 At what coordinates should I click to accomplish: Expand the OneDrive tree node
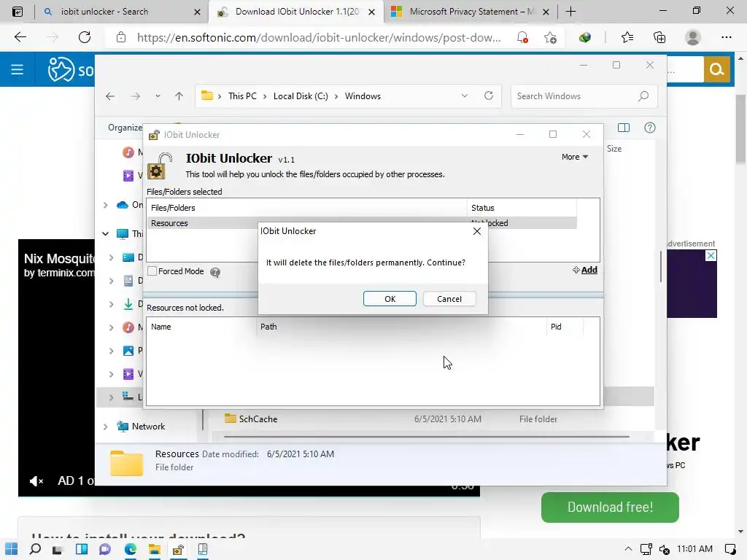(x=105, y=205)
